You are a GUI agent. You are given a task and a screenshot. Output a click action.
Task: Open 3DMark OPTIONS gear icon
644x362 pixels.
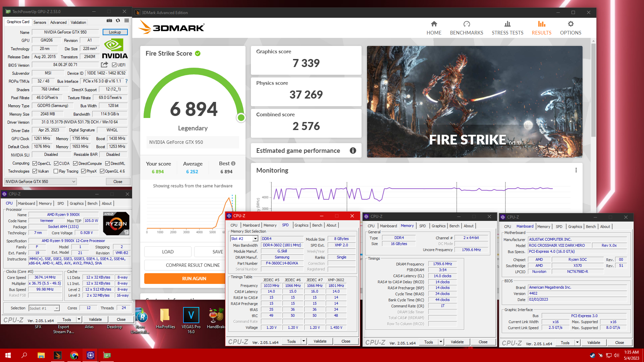point(571,24)
